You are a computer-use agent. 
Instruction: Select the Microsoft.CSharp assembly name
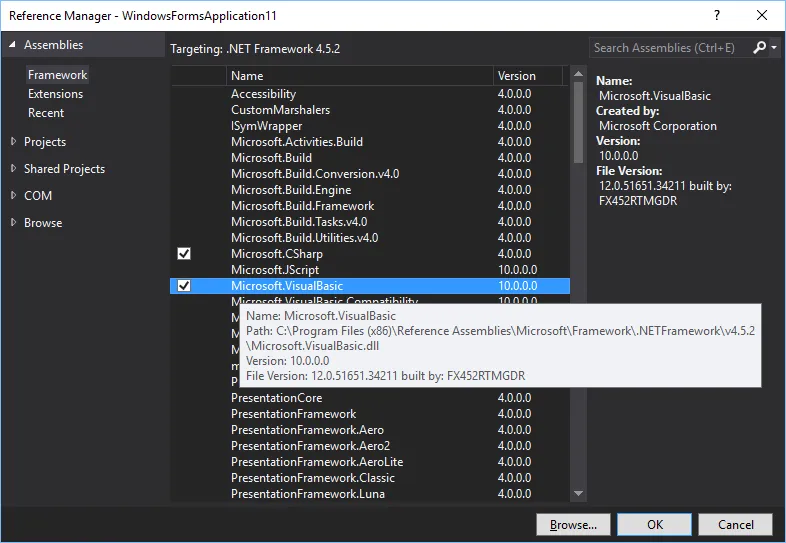pyautogui.click(x=277, y=254)
